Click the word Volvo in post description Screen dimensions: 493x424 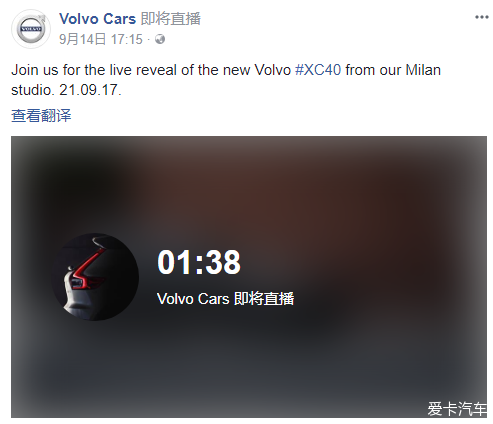coord(273,70)
